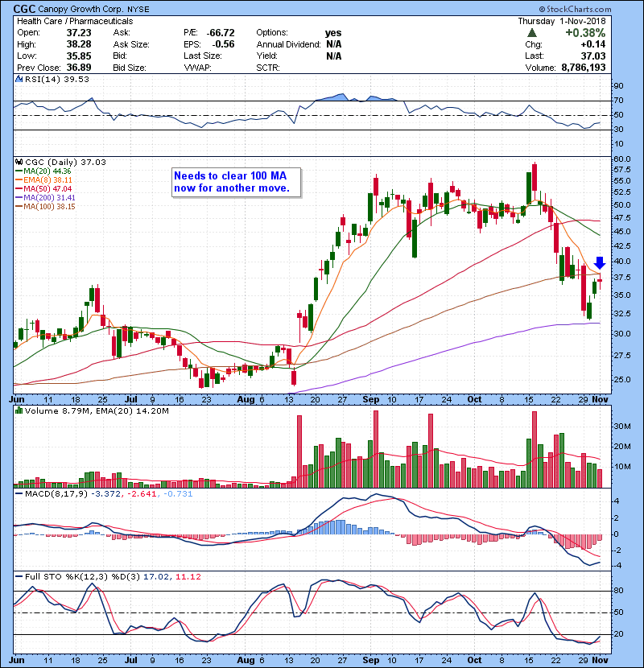Click the CGC (Daily) 37.03 chart label
Image resolution: width=644 pixels, height=668 pixels.
click(x=66, y=162)
